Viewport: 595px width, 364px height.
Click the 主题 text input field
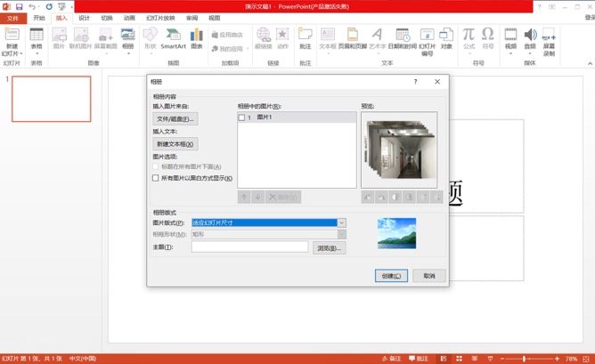(249, 247)
